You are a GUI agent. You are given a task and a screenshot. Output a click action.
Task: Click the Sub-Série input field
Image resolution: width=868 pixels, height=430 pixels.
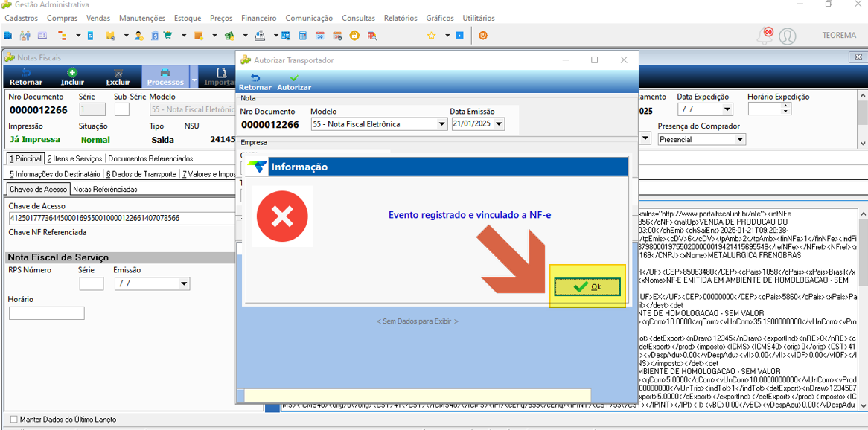121,109
